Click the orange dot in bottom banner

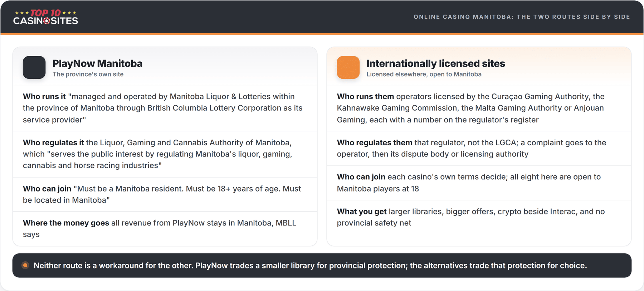click(x=25, y=265)
